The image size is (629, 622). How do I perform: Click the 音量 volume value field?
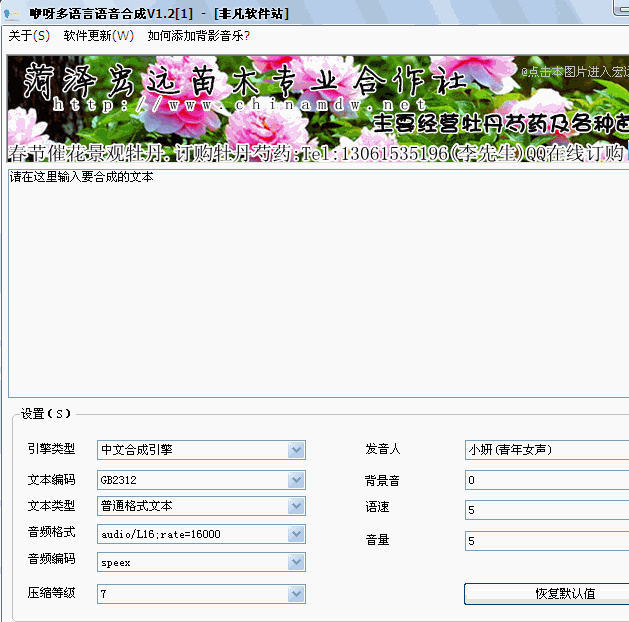pyautogui.click(x=546, y=541)
